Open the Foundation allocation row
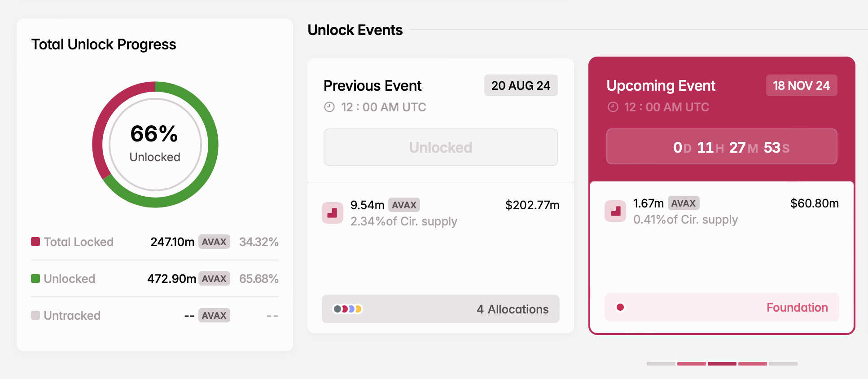This screenshot has height=379, width=868. coord(721,307)
